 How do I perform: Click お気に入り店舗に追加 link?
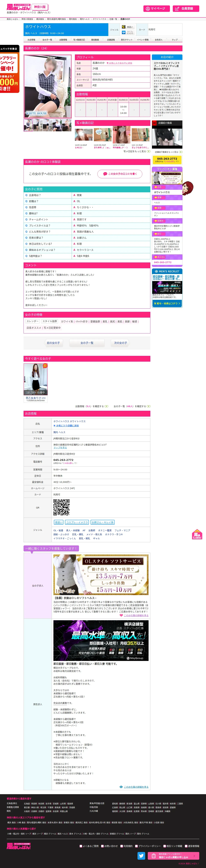[x=66, y=426]
